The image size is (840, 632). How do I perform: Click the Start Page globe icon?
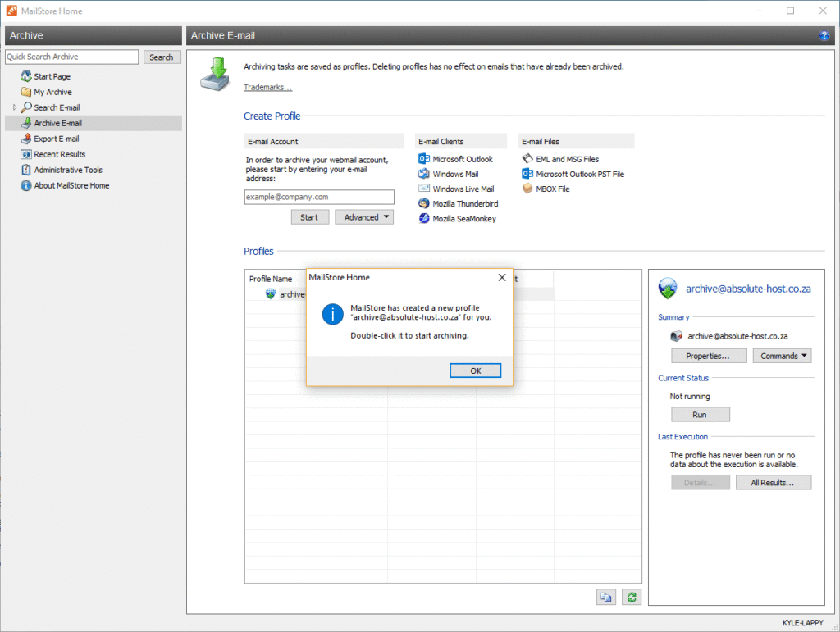coord(25,76)
